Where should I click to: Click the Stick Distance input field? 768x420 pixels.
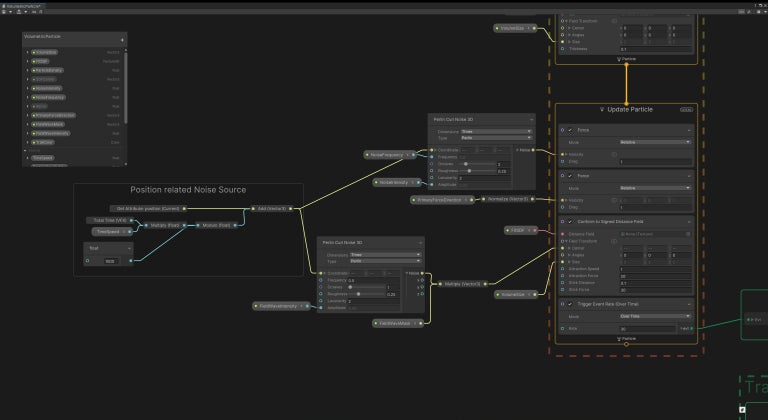click(655, 283)
